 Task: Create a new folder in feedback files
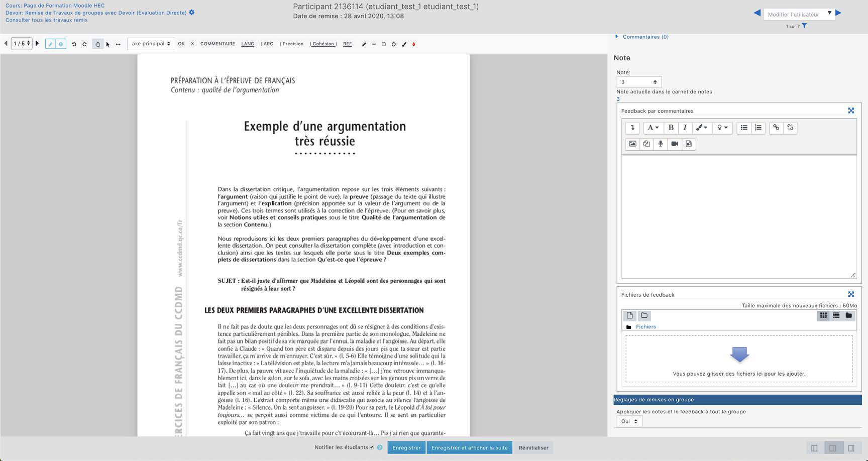(644, 315)
